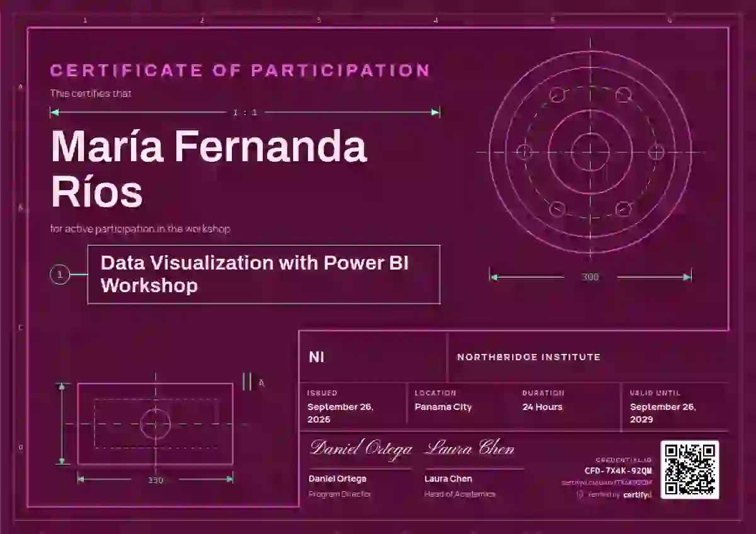This screenshot has height=534, width=756.
Task: Click the "300" dimension label
Action: [590, 277]
